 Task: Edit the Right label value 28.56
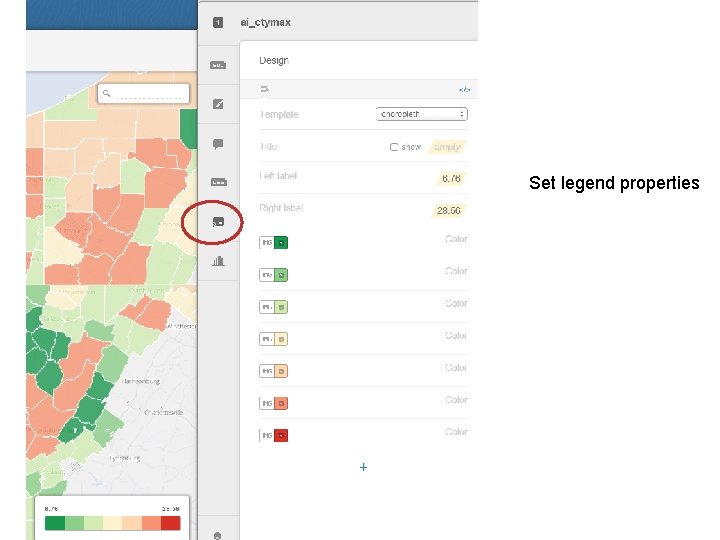pyautogui.click(x=449, y=210)
